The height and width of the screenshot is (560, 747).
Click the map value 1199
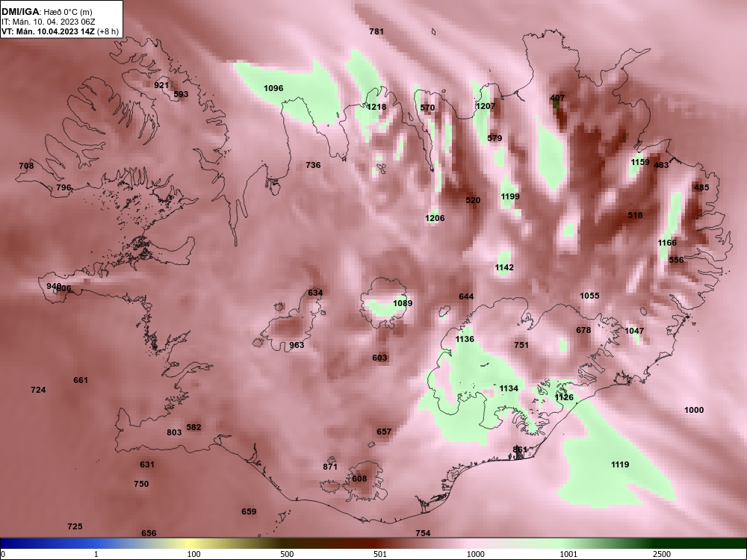coord(509,196)
